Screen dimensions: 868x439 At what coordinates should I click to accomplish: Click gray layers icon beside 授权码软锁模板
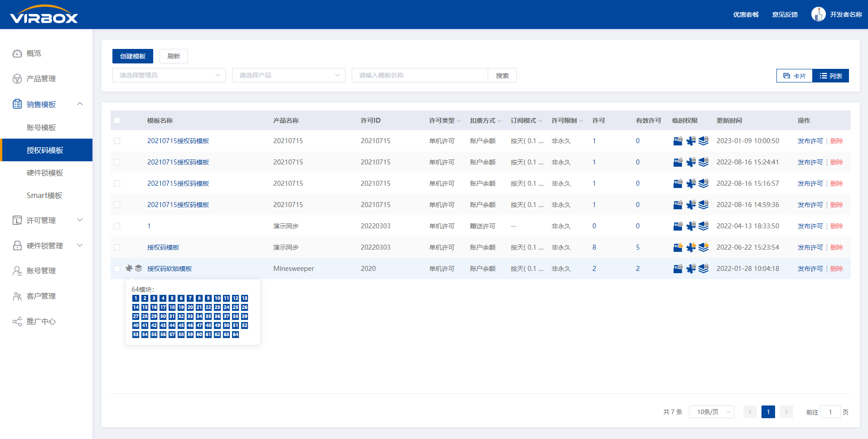point(138,268)
